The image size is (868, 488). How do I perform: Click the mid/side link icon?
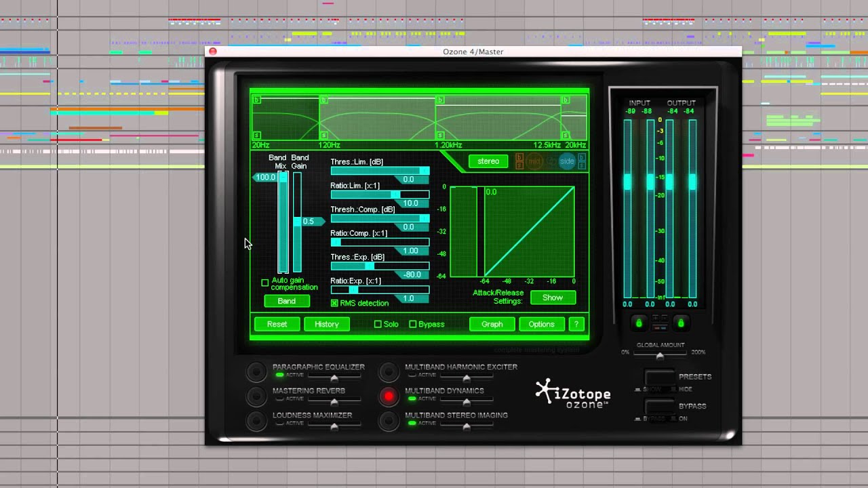pyautogui.click(x=551, y=161)
